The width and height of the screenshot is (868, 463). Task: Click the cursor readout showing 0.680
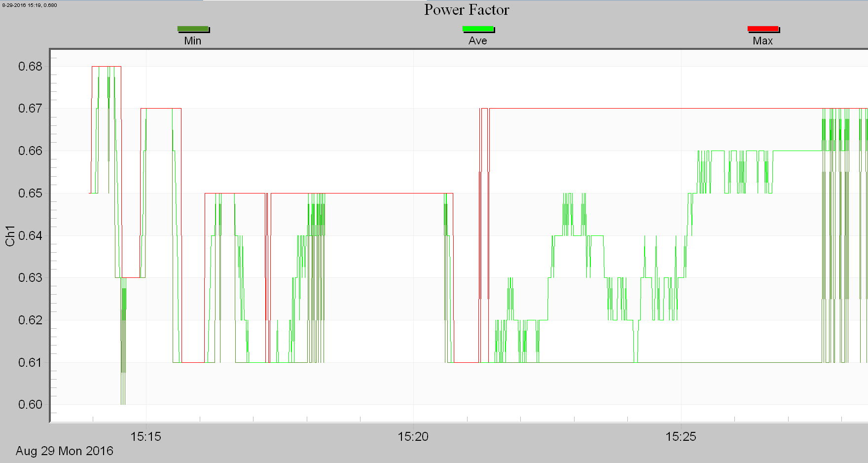tap(29, 5)
